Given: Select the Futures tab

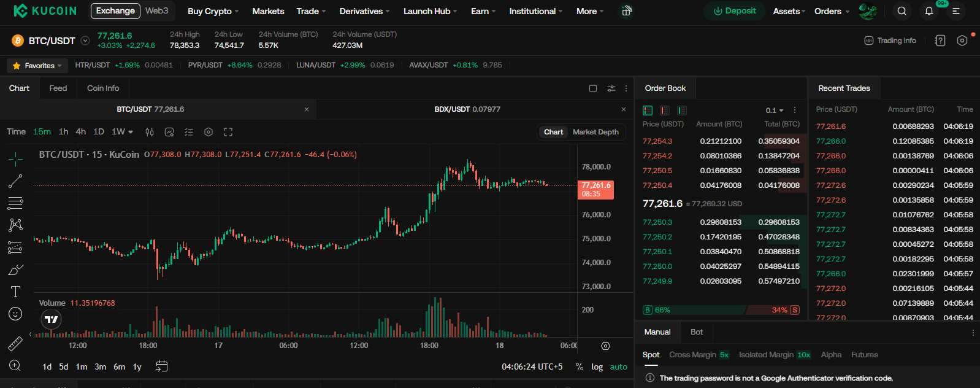Looking at the screenshot, I should pyautogui.click(x=865, y=355).
